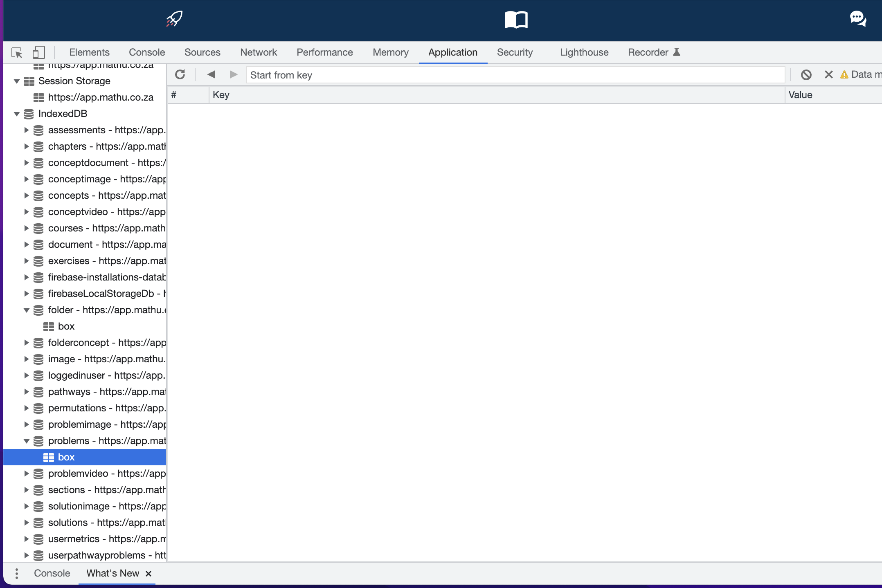This screenshot has height=588, width=882.
Task: Expand the conceptdocument database
Action: coord(27,163)
